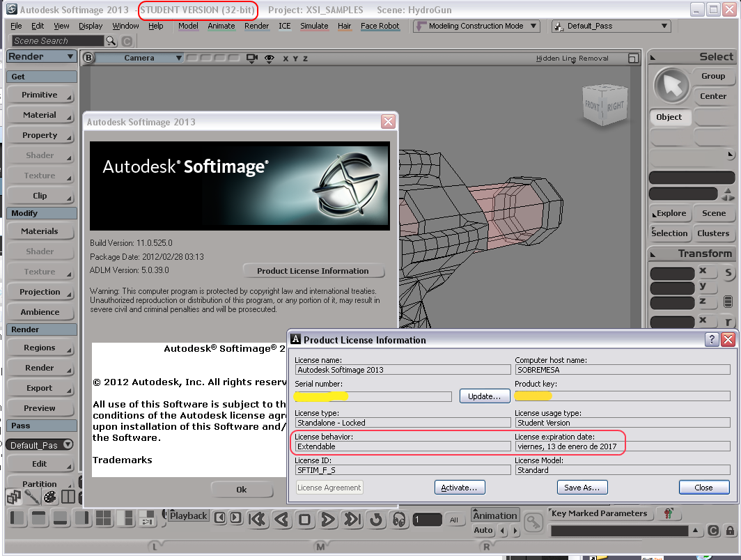This screenshot has width=741, height=560.
Task: Step to previous frame
Action: [x=220, y=518]
